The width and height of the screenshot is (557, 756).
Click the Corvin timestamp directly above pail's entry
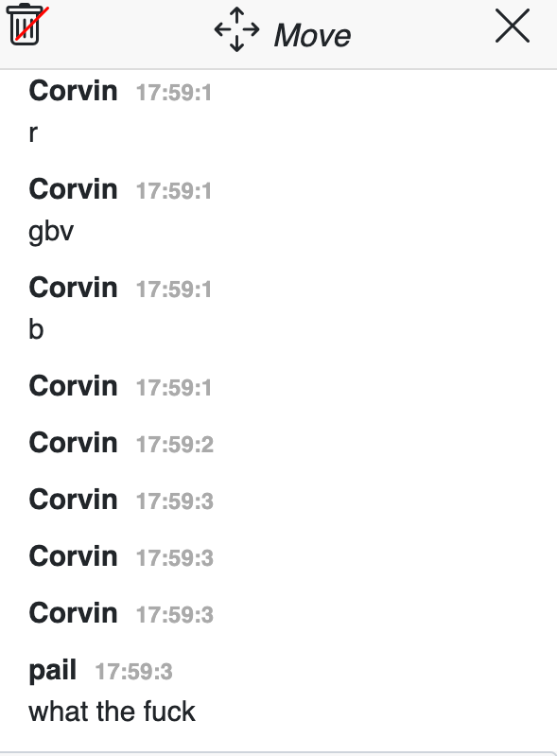[x=174, y=615]
